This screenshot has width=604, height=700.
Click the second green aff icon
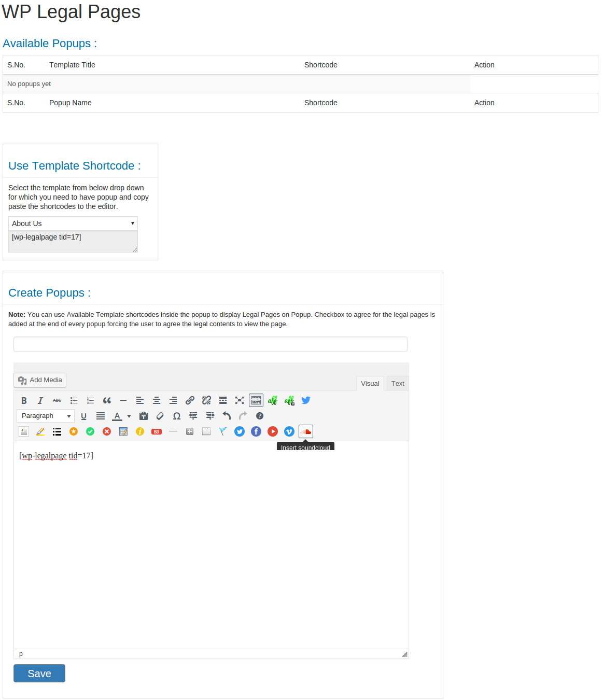(289, 400)
